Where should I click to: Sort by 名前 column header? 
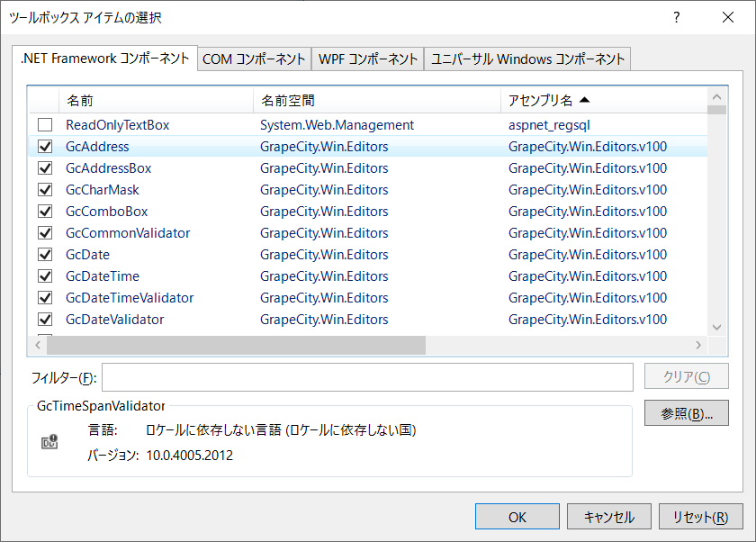point(156,100)
